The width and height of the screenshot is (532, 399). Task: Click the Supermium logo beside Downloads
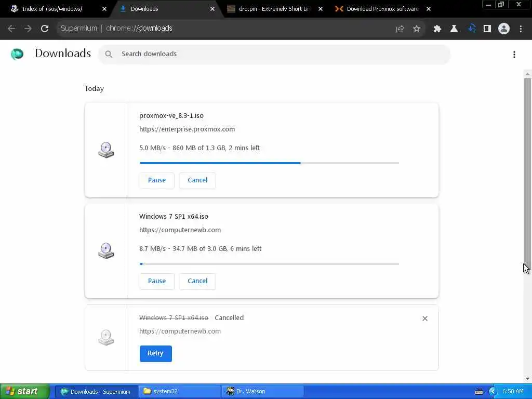coord(17,54)
